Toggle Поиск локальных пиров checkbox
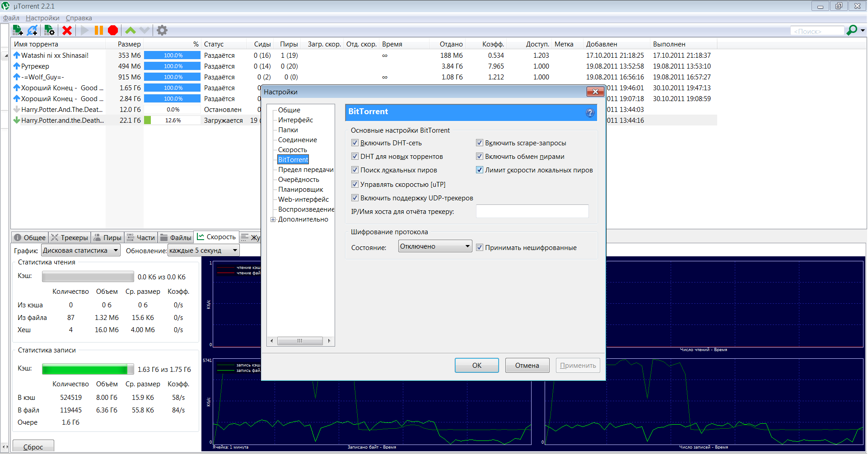 pos(355,170)
